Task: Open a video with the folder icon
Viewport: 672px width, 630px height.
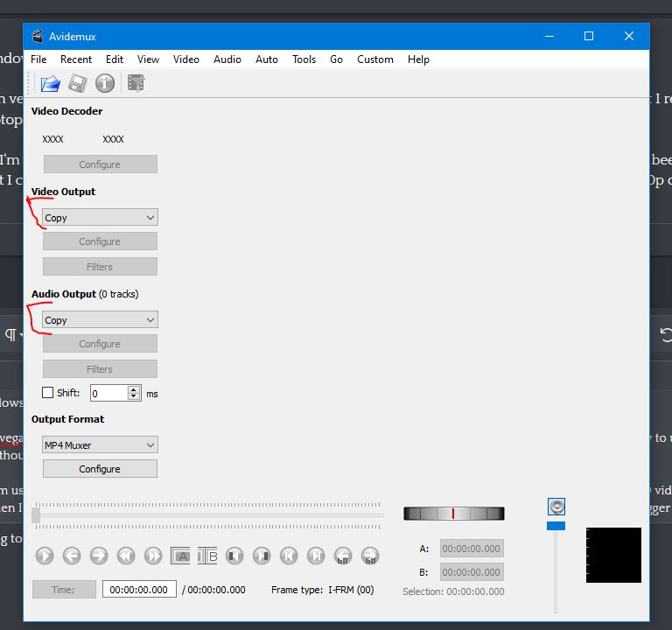Action: [x=50, y=83]
